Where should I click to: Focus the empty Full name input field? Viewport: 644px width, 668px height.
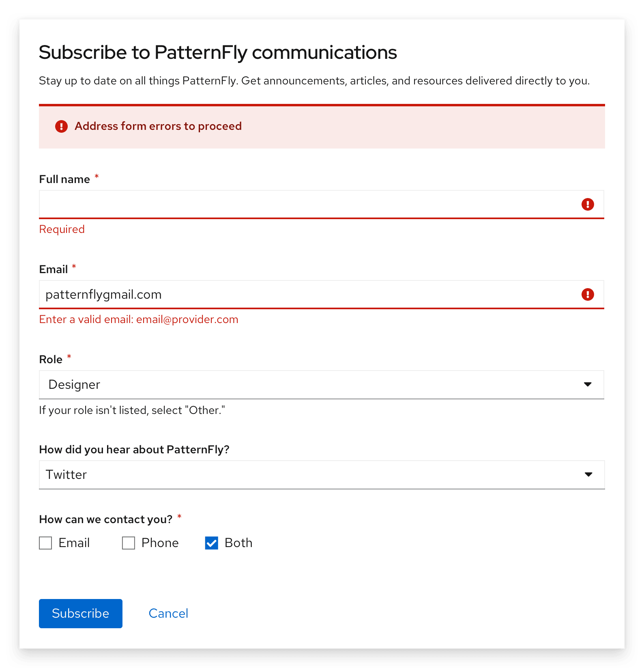pyautogui.click(x=308, y=205)
